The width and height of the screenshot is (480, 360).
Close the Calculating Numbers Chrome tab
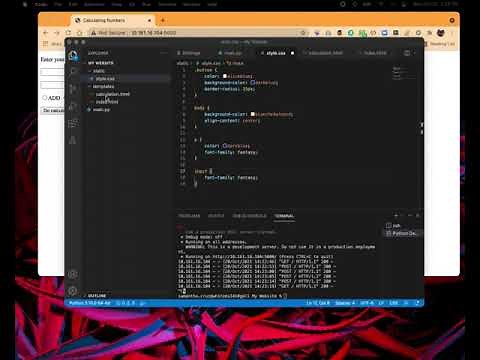[x=149, y=20]
